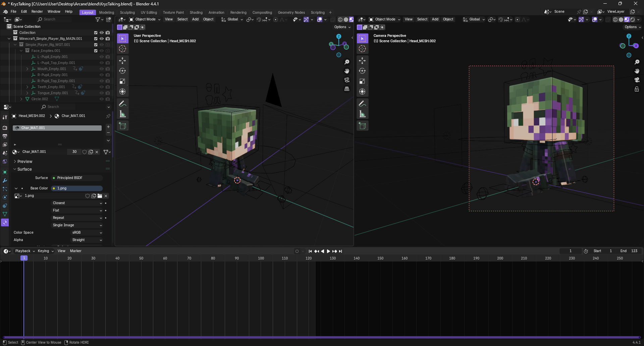Click the End frame field showing 123

[629, 251]
